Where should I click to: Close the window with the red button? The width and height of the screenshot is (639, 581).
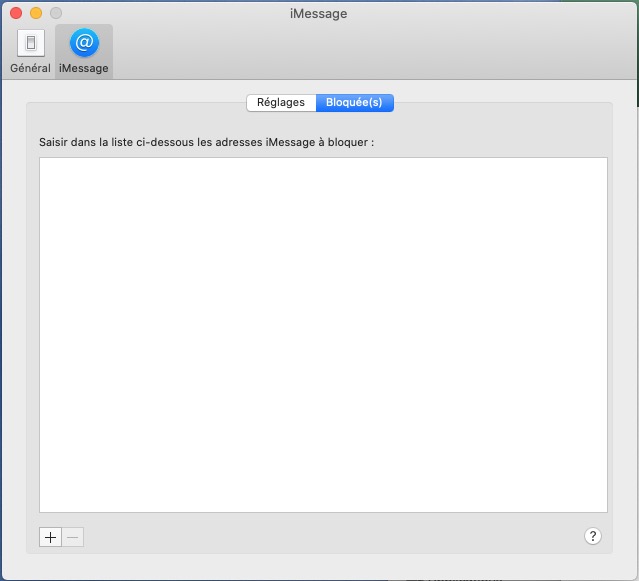(x=16, y=13)
